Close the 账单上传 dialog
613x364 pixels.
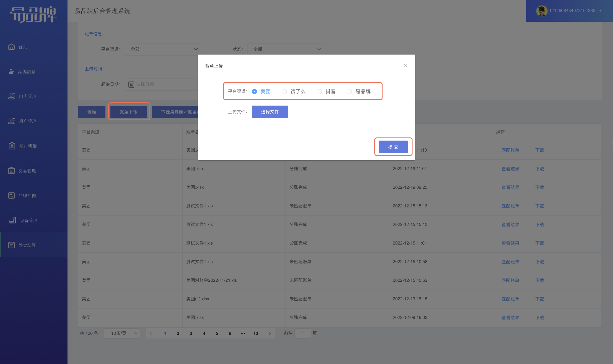pyautogui.click(x=405, y=66)
